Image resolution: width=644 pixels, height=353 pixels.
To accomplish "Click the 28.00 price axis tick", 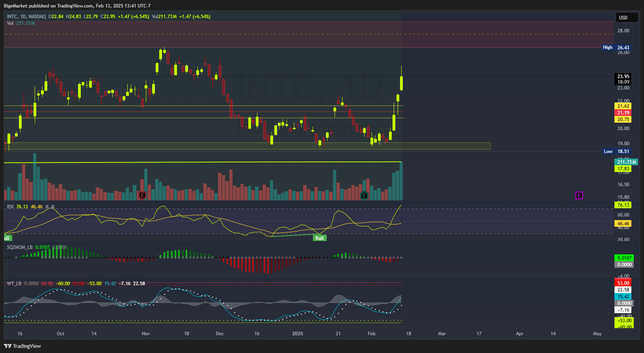I will tap(624, 31).
